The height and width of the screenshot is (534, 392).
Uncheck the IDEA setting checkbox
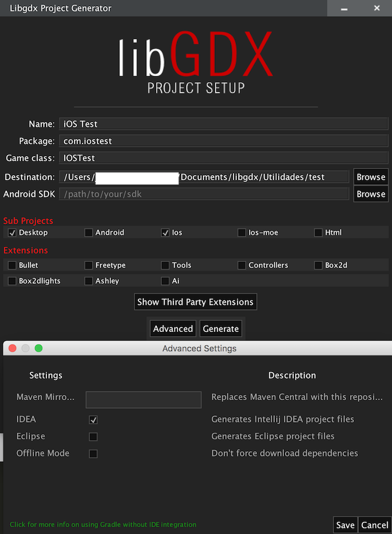[x=94, y=420]
